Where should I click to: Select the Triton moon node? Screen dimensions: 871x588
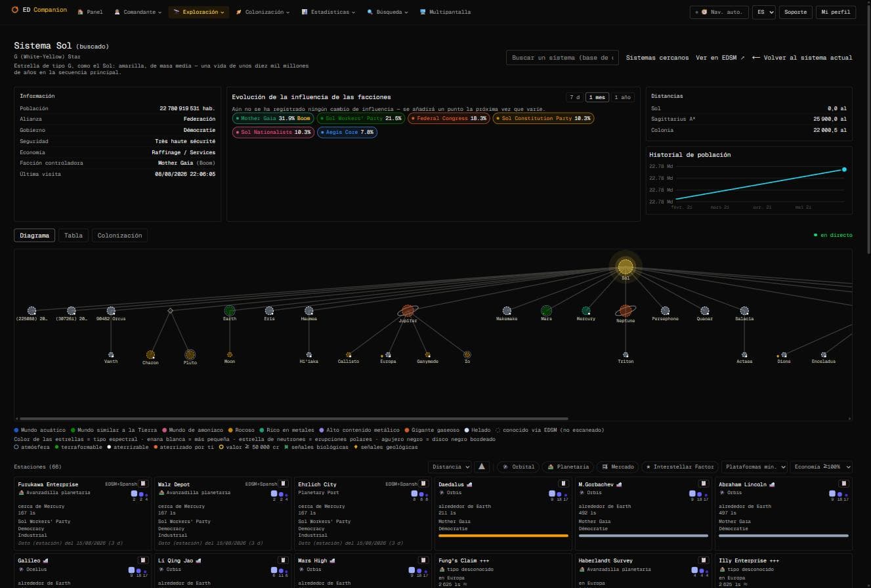click(626, 354)
